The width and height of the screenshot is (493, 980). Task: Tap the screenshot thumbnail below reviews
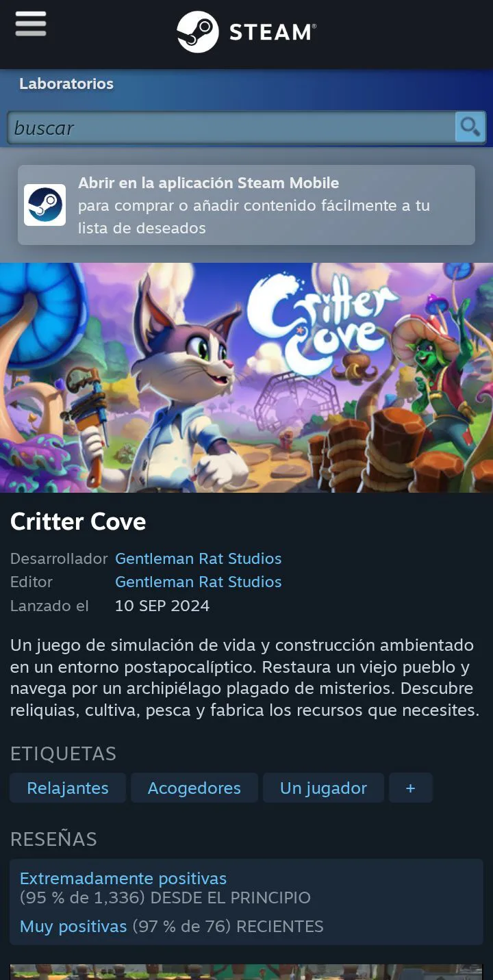coord(246,972)
